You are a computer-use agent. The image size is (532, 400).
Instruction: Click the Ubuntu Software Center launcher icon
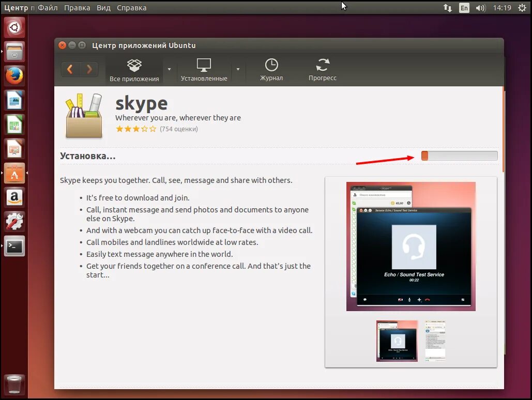(x=14, y=173)
